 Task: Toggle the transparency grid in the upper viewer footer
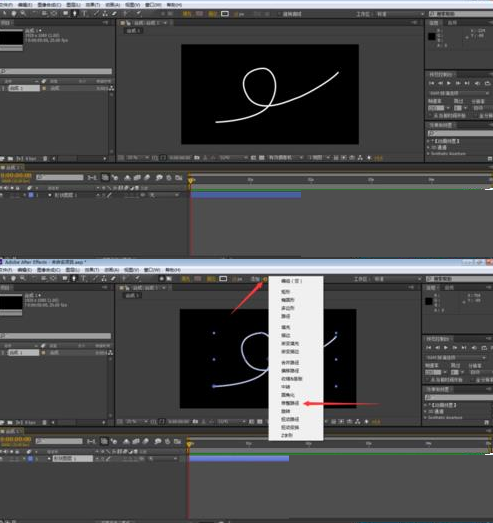[262, 157]
